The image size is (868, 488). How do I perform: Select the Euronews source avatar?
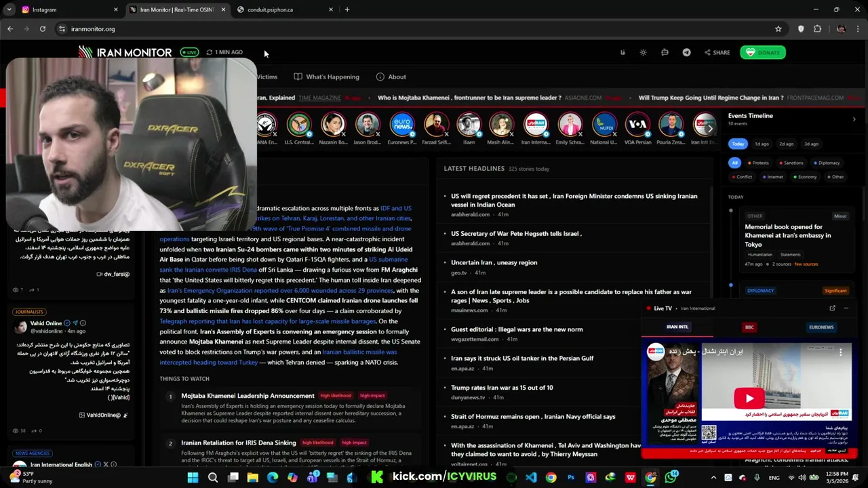pyautogui.click(x=401, y=128)
